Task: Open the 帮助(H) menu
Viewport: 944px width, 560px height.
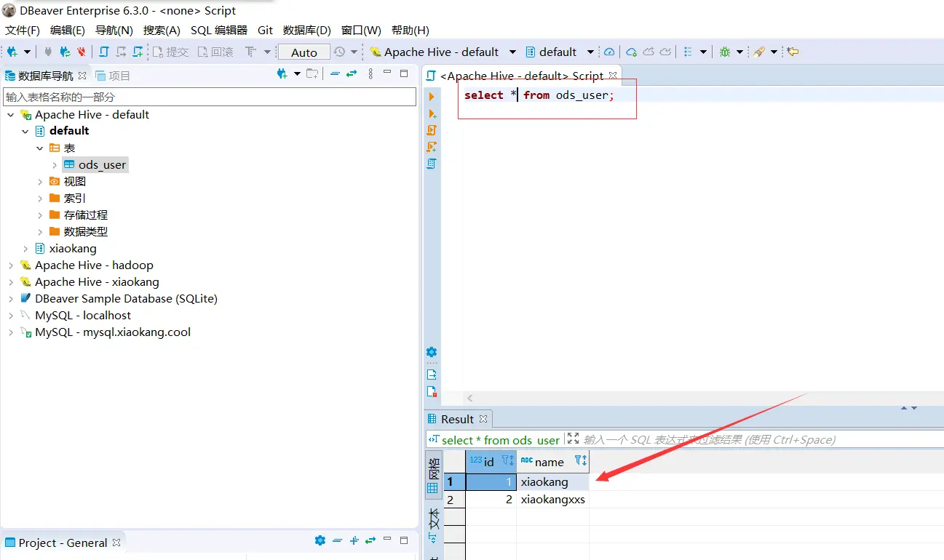Action: tap(410, 30)
